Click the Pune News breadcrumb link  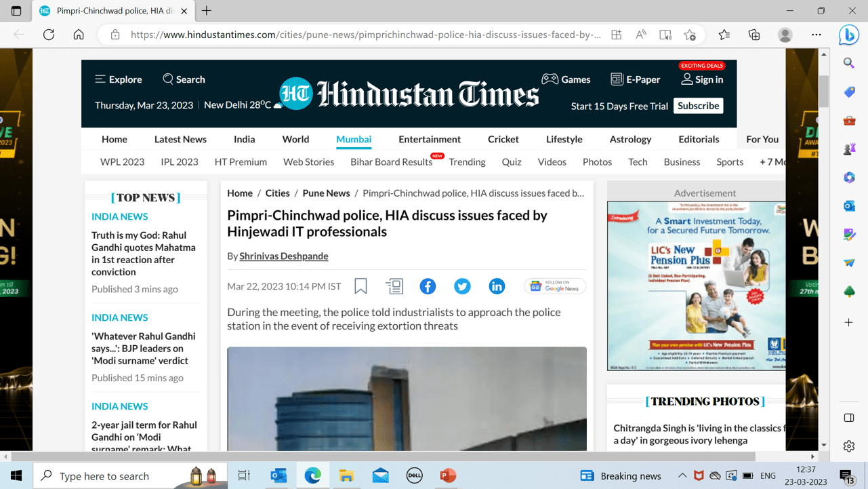pyautogui.click(x=326, y=193)
